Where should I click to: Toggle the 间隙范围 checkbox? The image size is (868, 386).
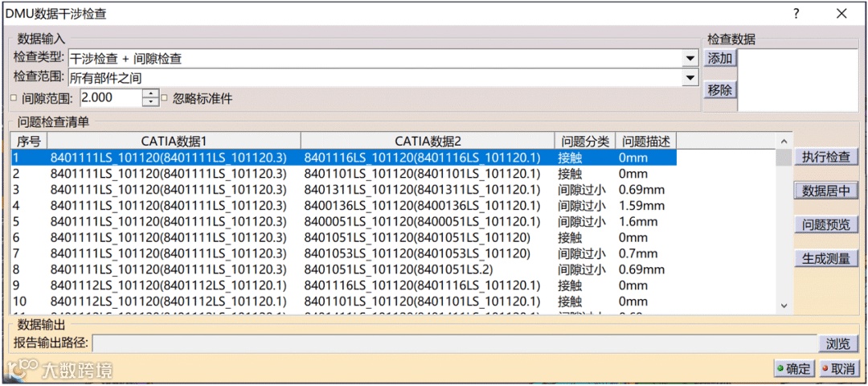tap(14, 99)
